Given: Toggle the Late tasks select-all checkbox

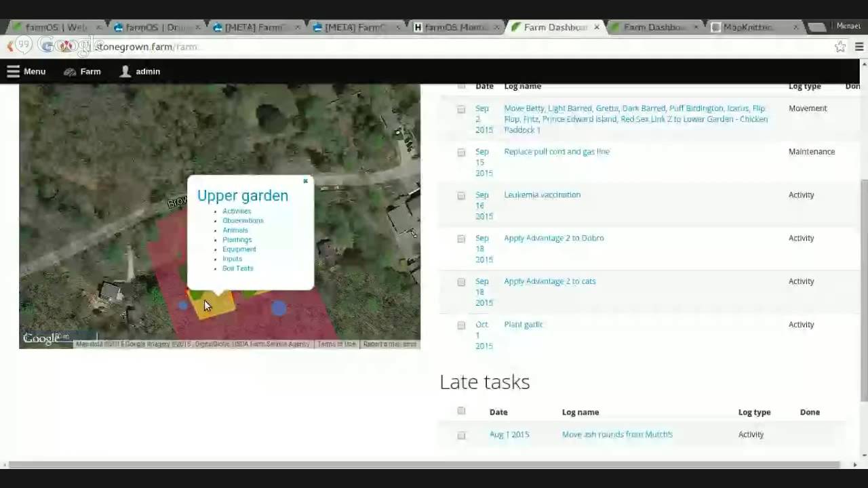Looking at the screenshot, I should [x=461, y=411].
